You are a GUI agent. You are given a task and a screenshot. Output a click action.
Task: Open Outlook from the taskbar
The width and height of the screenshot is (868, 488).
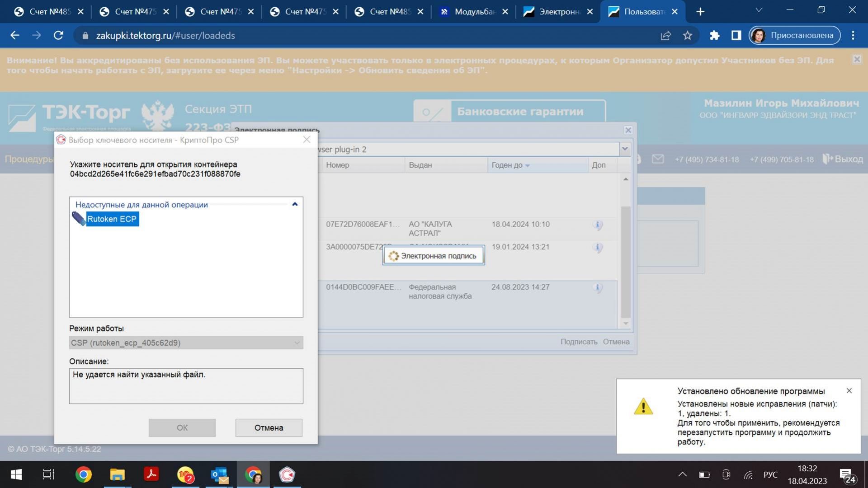coord(219,475)
